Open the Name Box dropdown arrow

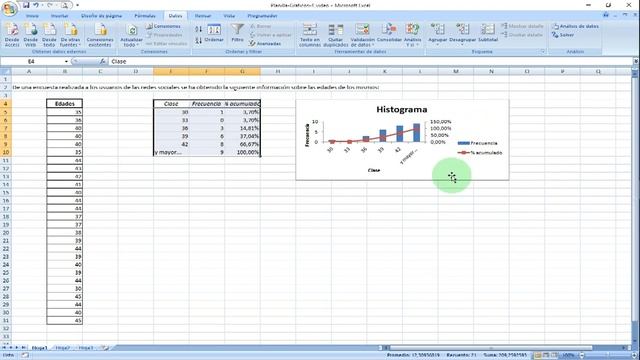point(66,62)
